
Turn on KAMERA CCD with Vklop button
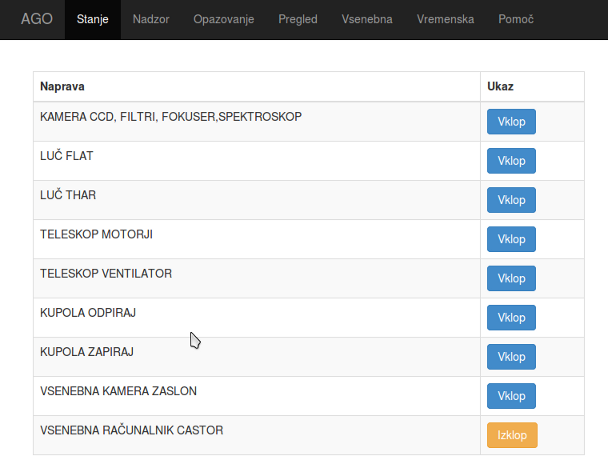(x=511, y=122)
